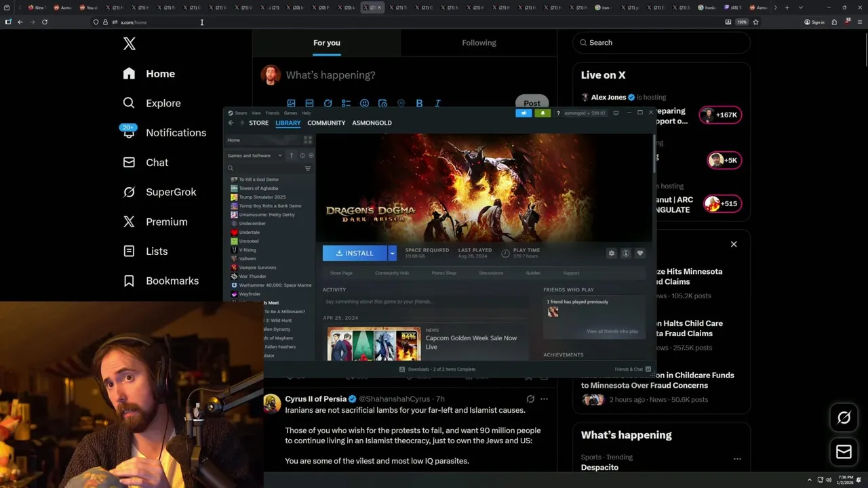Toggle sort order arrow in library sidebar
This screenshot has width=868, height=488.
(x=292, y=155)
